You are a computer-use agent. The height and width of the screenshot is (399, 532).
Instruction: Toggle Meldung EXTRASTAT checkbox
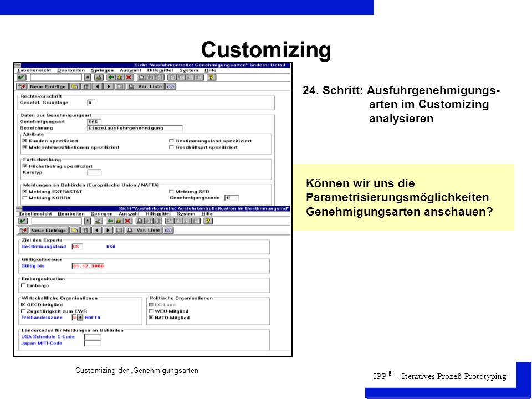tap(25, 192)
